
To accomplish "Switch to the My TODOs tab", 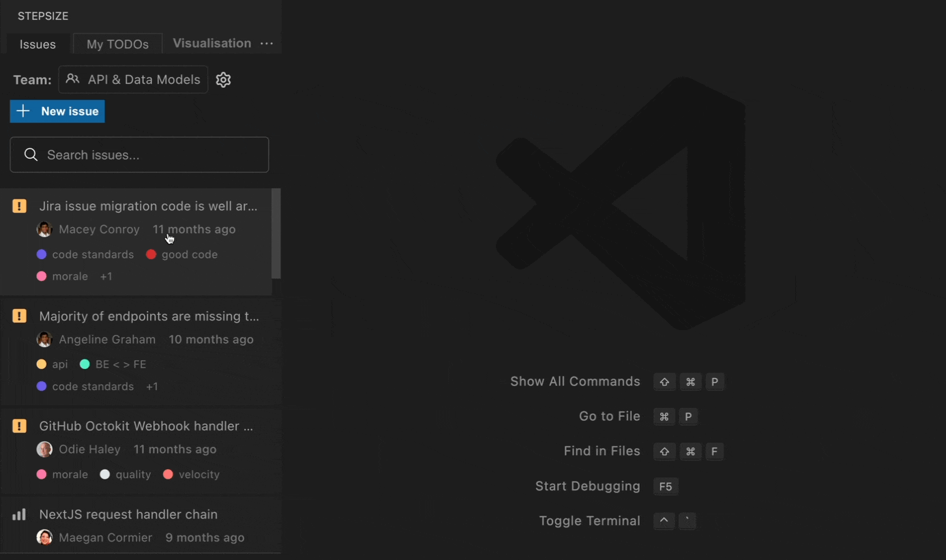I will tap(117, 44).
